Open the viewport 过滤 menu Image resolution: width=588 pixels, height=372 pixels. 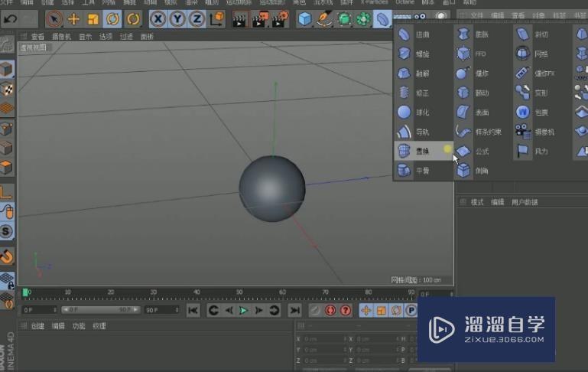[x=126, y=36]
